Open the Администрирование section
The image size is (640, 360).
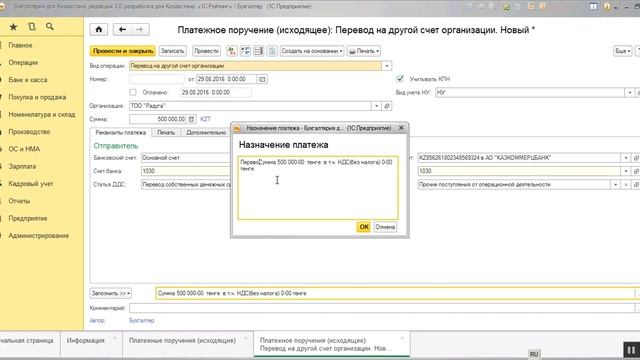pyautogui.click(x=38, y=236)
